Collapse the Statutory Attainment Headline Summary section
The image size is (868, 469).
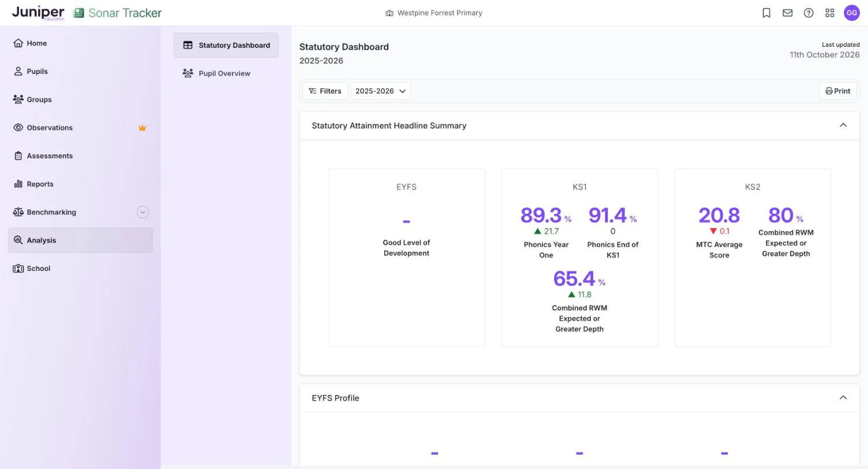point(843,125)
